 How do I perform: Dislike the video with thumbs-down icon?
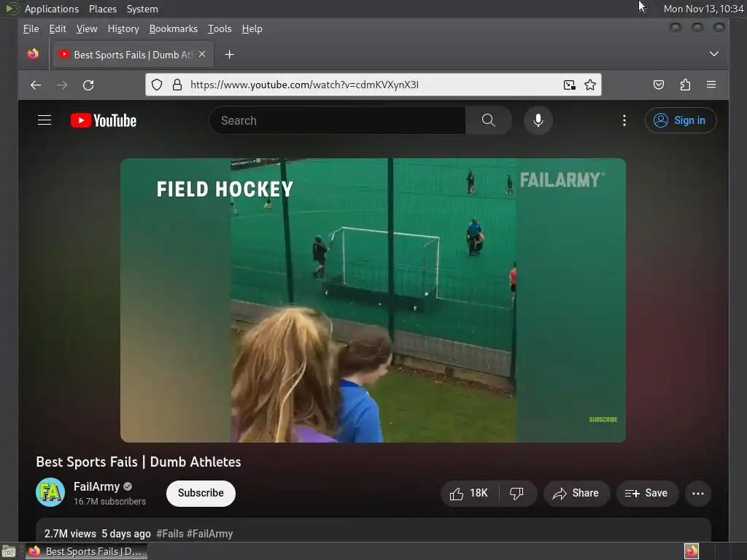(x=517, y=494)
